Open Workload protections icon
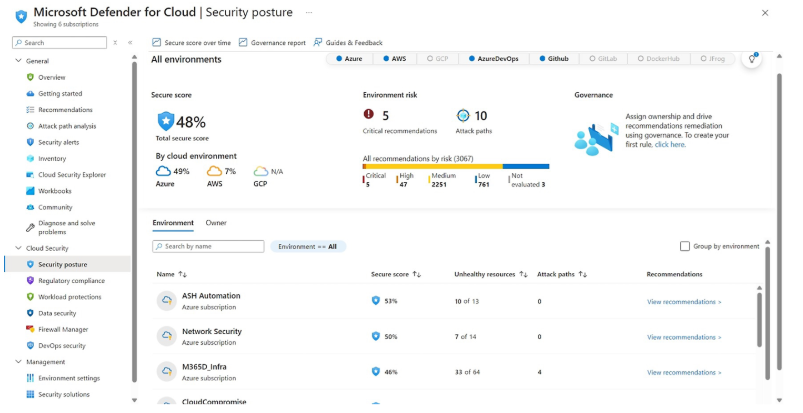Screen dimensions: 803x413 click(x=30, y=297)
